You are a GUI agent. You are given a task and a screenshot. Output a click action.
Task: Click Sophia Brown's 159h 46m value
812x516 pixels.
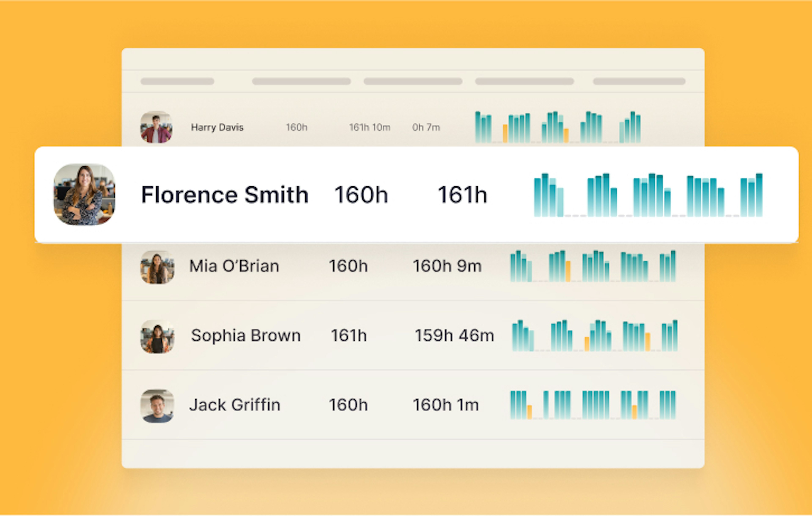[x=454, y=335]
